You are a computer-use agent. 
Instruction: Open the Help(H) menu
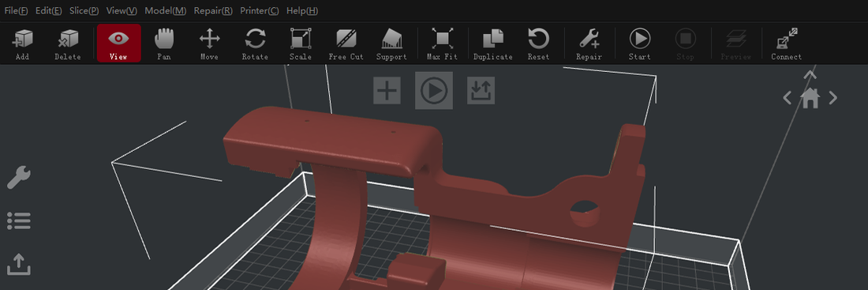302,10
